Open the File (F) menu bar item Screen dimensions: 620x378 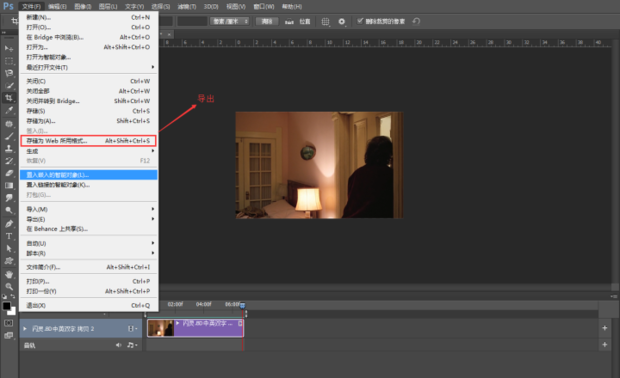pos(31,6)
